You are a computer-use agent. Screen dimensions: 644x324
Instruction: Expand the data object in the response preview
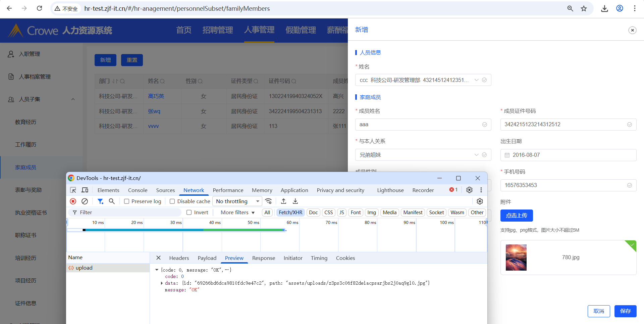162,283
